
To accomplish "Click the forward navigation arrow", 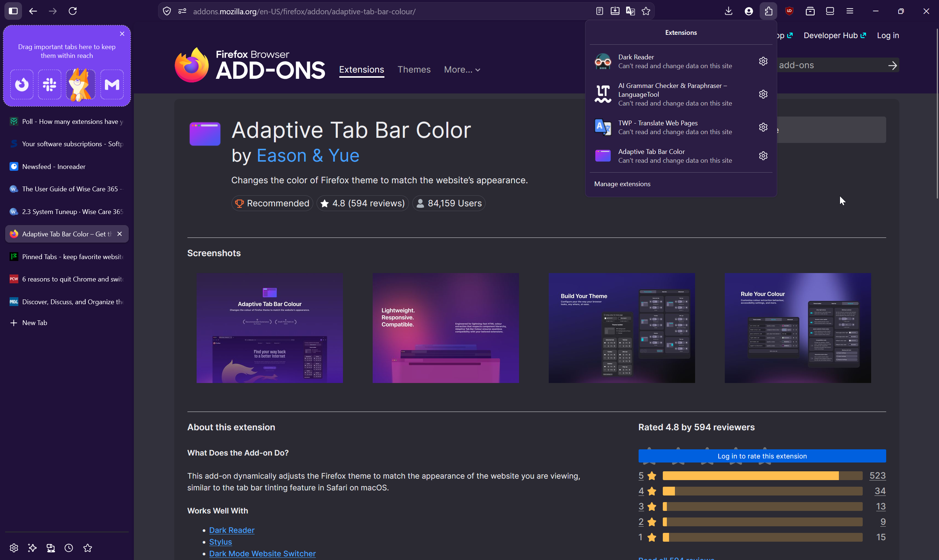I will pos(53,11).
